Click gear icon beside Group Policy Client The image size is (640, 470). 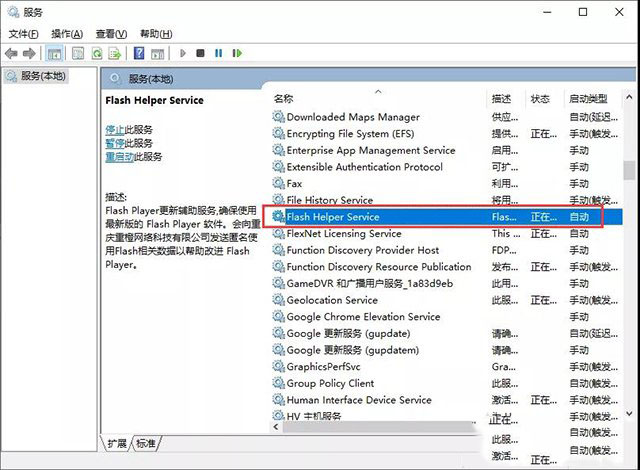[279, 383]
